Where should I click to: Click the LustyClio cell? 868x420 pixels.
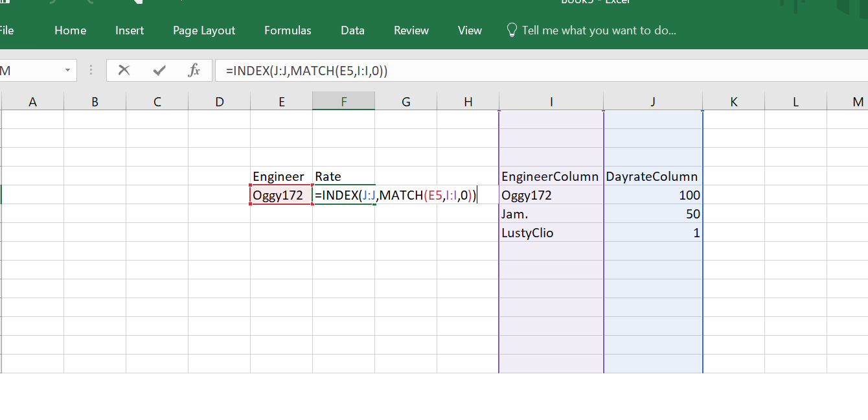[x=551, y=233]
